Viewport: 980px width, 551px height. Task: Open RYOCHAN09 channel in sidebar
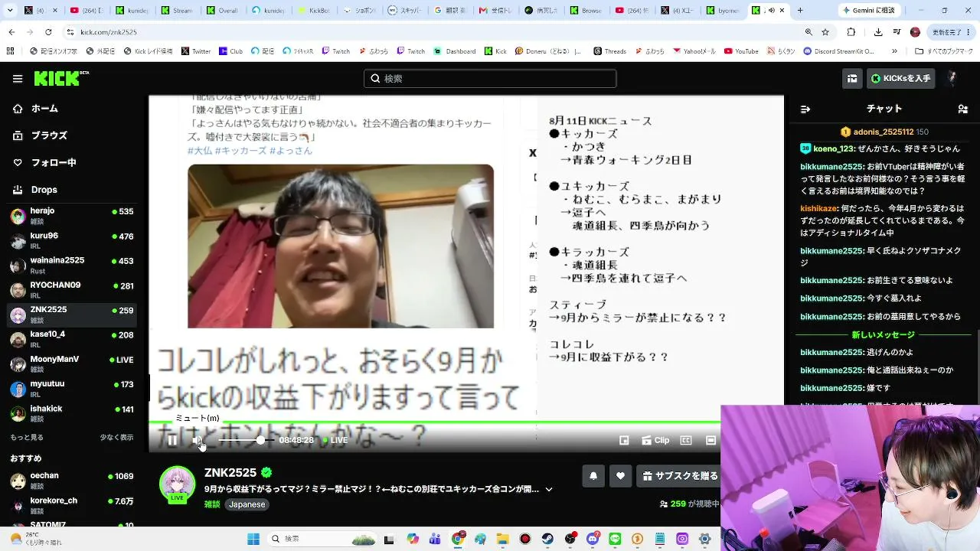click(73, 289)
